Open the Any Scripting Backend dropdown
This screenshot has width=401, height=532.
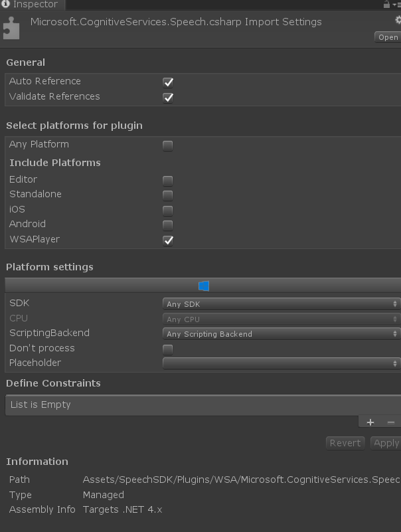[279, 333]
